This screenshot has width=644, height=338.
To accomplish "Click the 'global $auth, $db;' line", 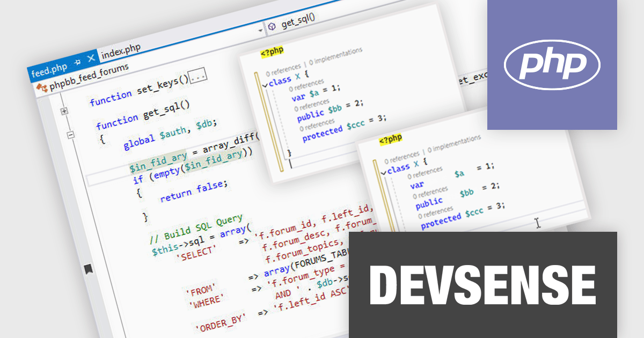I will [170, 134].
